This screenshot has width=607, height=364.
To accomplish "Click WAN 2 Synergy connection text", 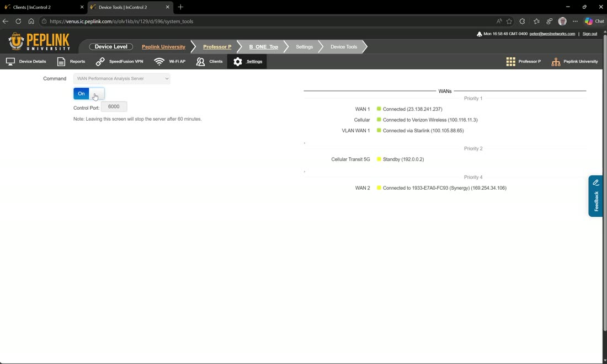I will pyautogui.click(x=444, y=188).
